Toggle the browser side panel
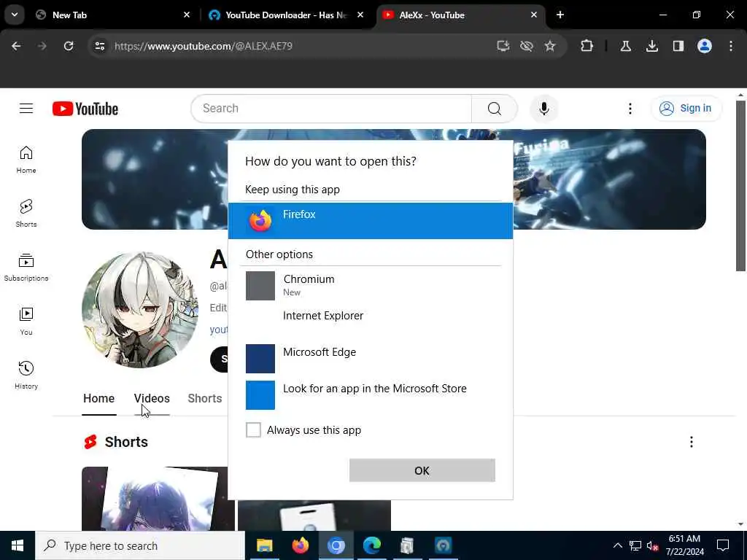The image size is (747, 560). click(678, 46)
